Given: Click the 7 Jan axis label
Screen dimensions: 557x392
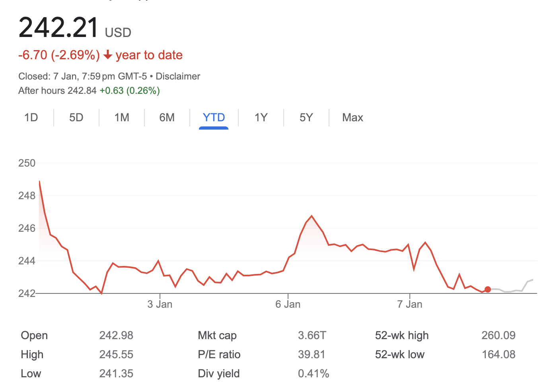Looking at the screenshot, I should coord(410,305).
